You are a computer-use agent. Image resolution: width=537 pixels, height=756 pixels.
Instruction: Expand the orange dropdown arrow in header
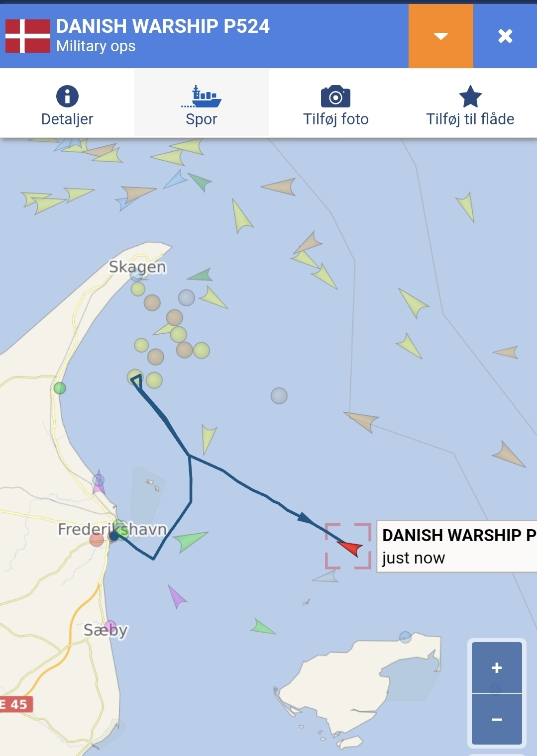tap(441, 36)
